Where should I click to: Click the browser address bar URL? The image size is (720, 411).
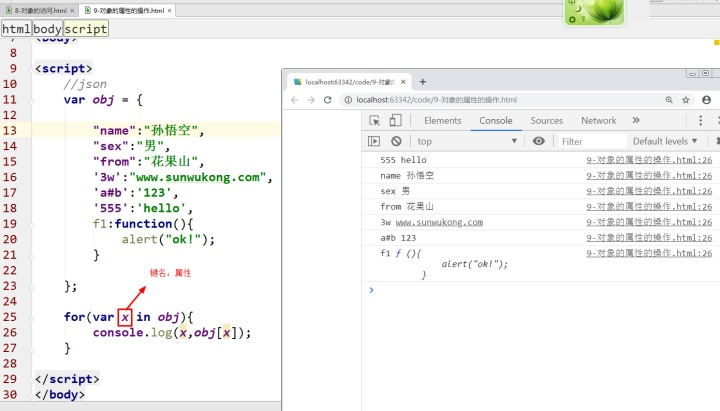click(436, 100)
